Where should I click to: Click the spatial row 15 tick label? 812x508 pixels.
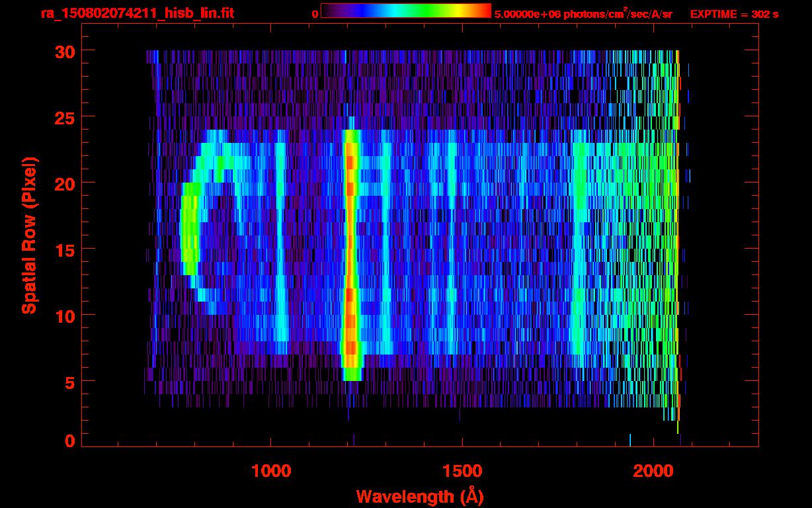point(64,249)
